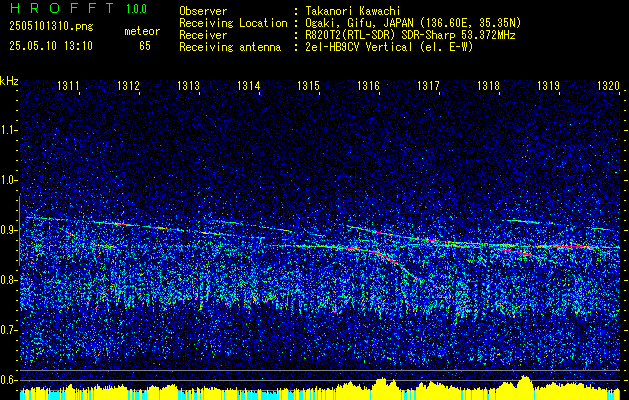
Task: Click the curved descending echo trace near 1316
Action: [395, 262]
